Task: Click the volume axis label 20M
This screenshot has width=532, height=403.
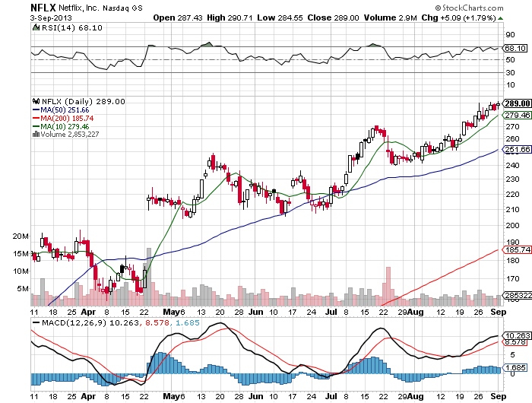Action: pyautogui.click(x=21, y=236)
